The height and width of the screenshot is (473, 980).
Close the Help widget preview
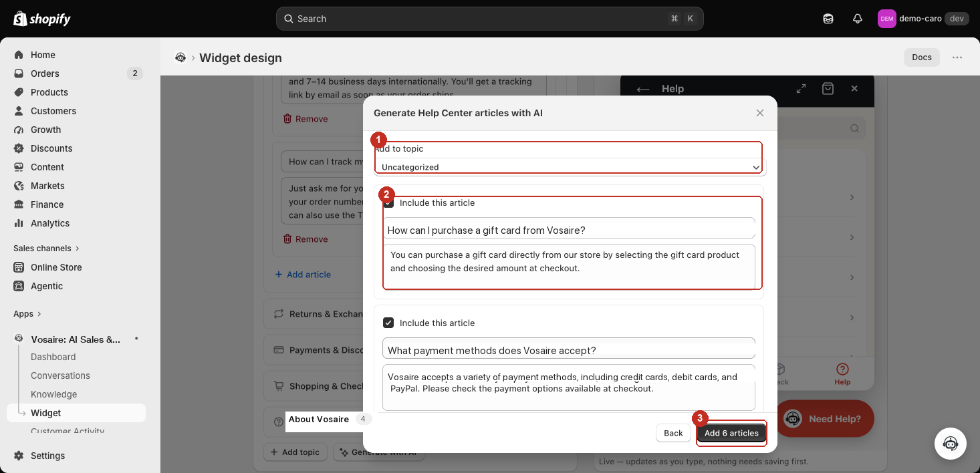[854, 88]
